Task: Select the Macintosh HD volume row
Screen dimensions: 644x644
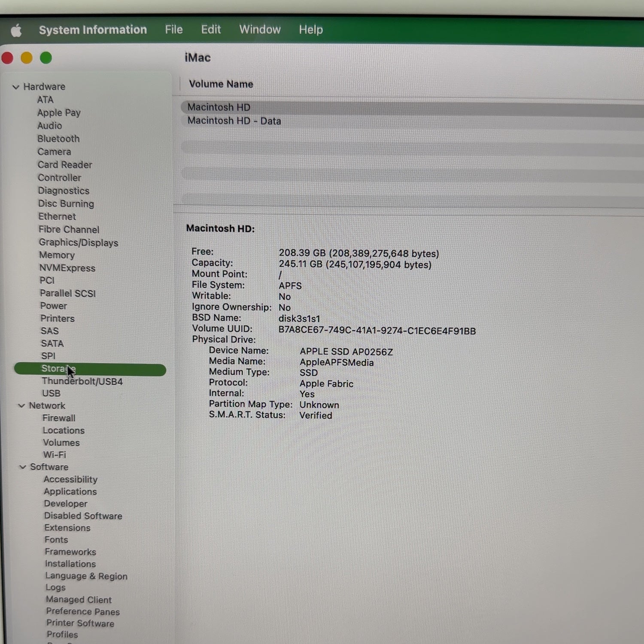Action: click(412, 107)
